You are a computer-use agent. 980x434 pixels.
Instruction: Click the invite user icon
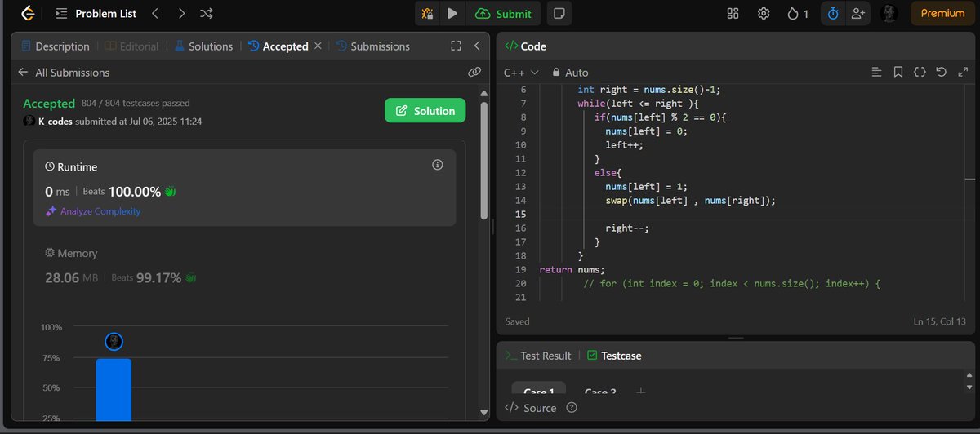coord(857,14)
